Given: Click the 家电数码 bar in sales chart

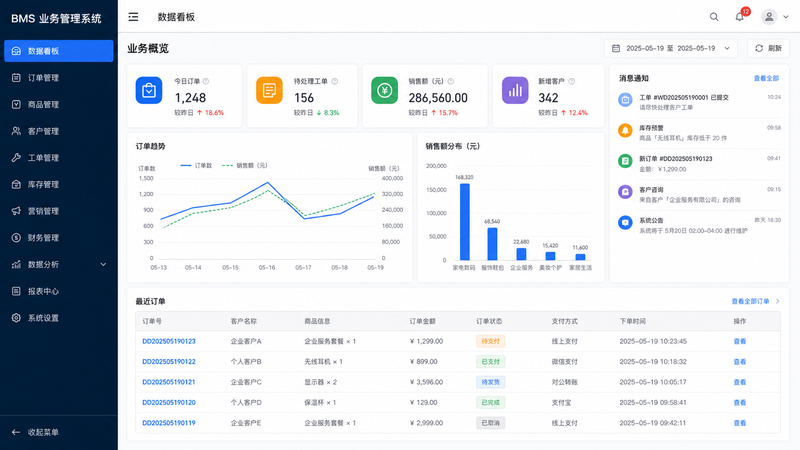Looking at the screenshot, I should 465,222.
